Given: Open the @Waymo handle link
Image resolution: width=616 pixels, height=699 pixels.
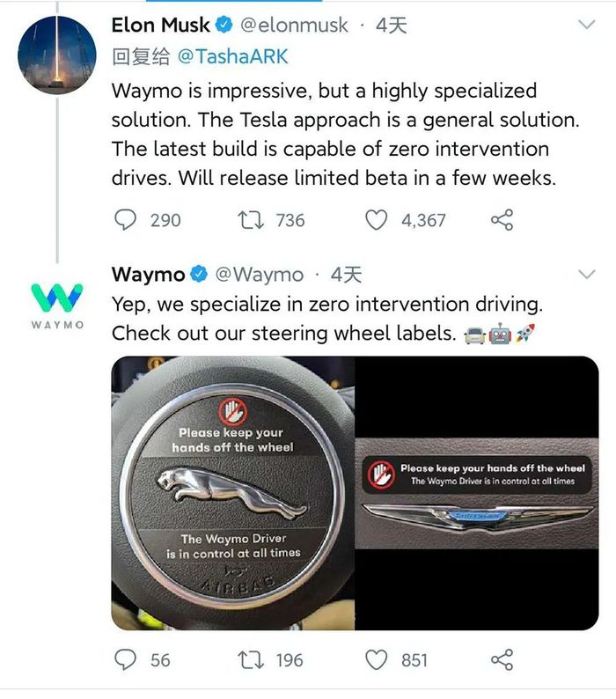Looking at the screenshot, I should (260, 275).
